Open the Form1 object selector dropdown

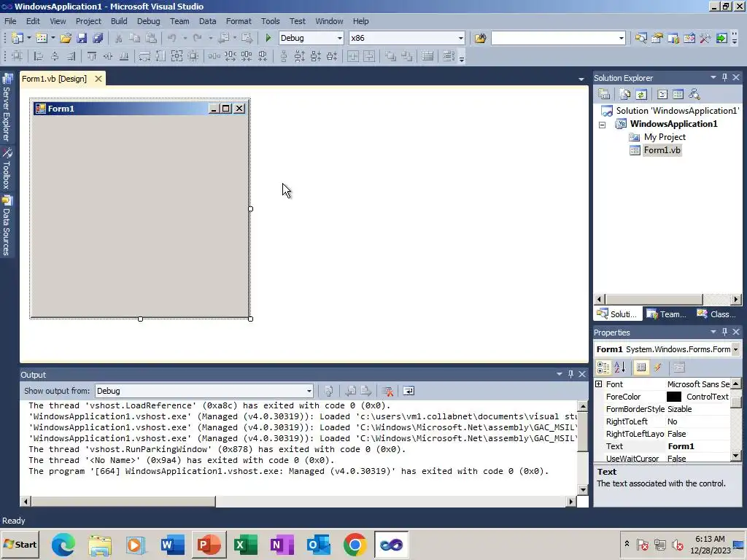[735, 349]
